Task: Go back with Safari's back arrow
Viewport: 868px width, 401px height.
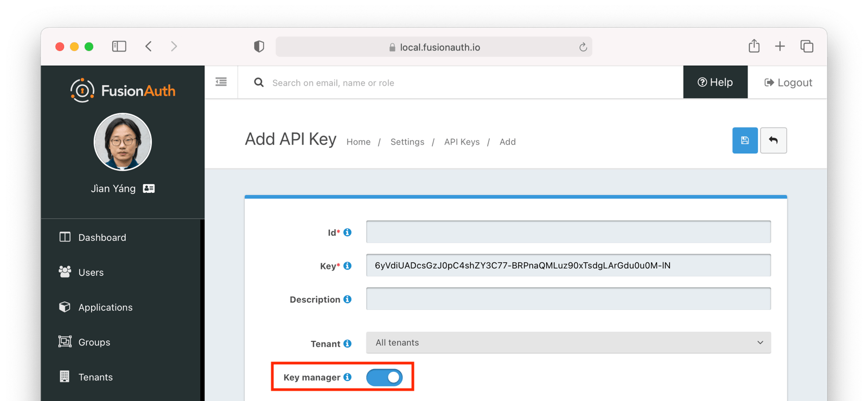Action: pos(149,47)
